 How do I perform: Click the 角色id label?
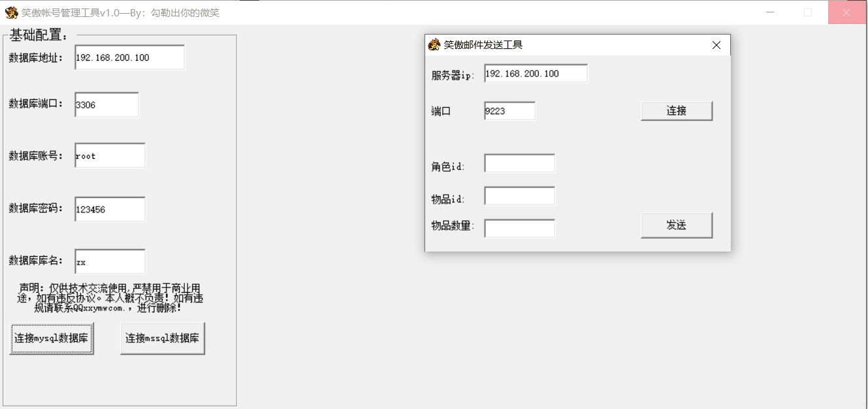click(x=447, y=167)
